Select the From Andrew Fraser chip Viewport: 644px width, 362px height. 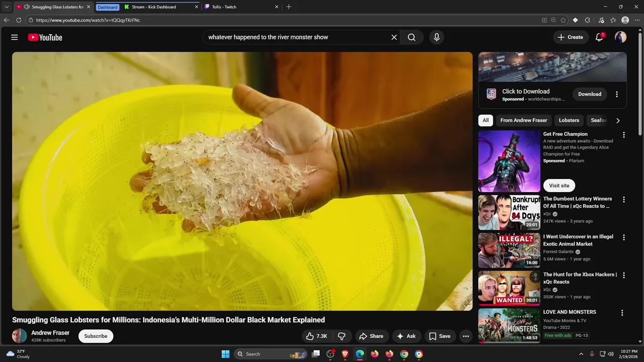[x=524, y=120]
